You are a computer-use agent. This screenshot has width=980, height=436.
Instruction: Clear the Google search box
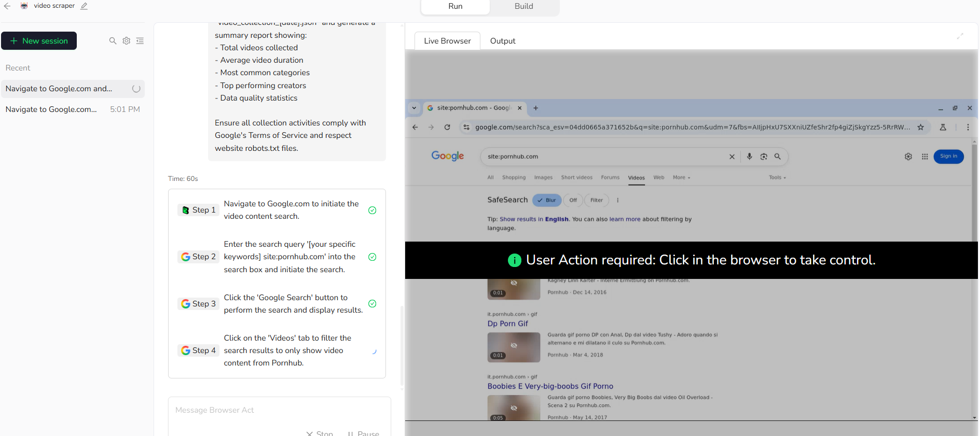coord(732,157)
